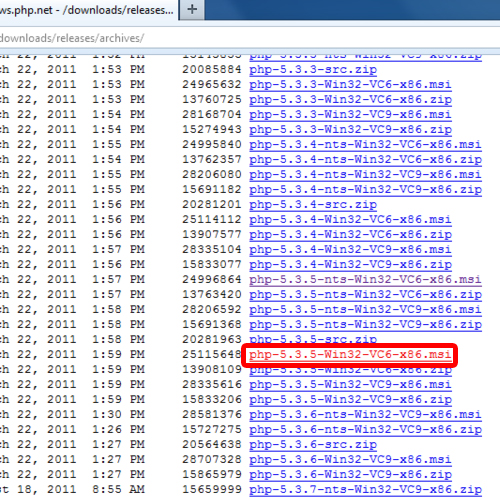
Task: Click file size 28206592
Action: click(212, 309)
